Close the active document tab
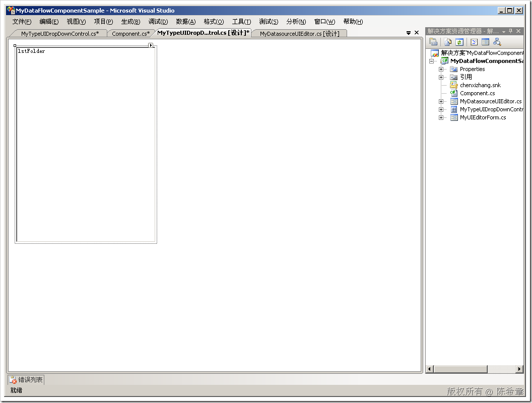The height and width of the screenshot is (403, 532). [417, 33]
